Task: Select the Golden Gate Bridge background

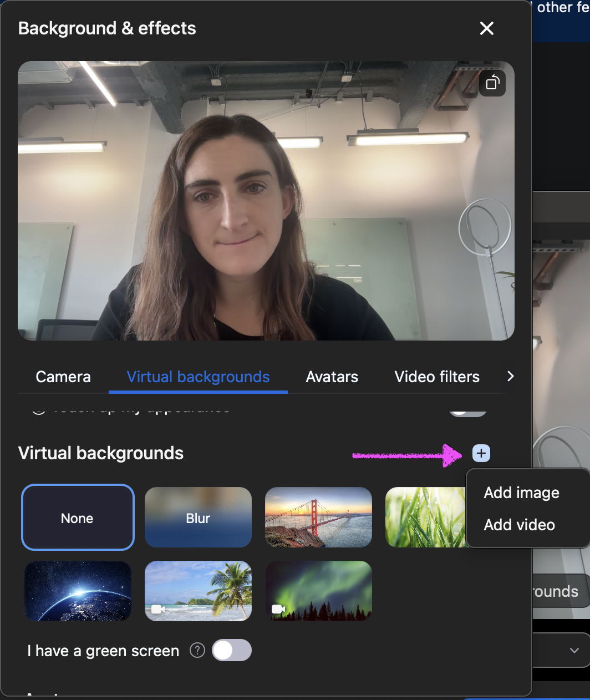Action: click(x=318, y=518)
